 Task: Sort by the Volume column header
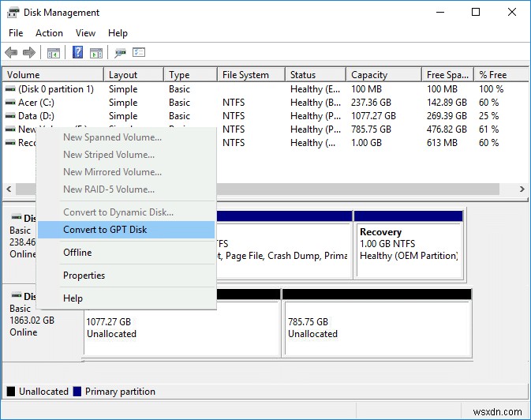(x=53, y=75)
